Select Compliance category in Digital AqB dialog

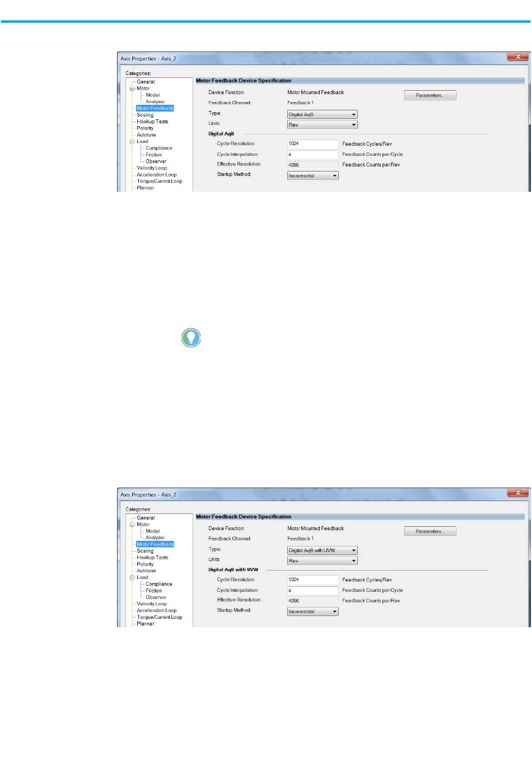click(x=159, y=149)
